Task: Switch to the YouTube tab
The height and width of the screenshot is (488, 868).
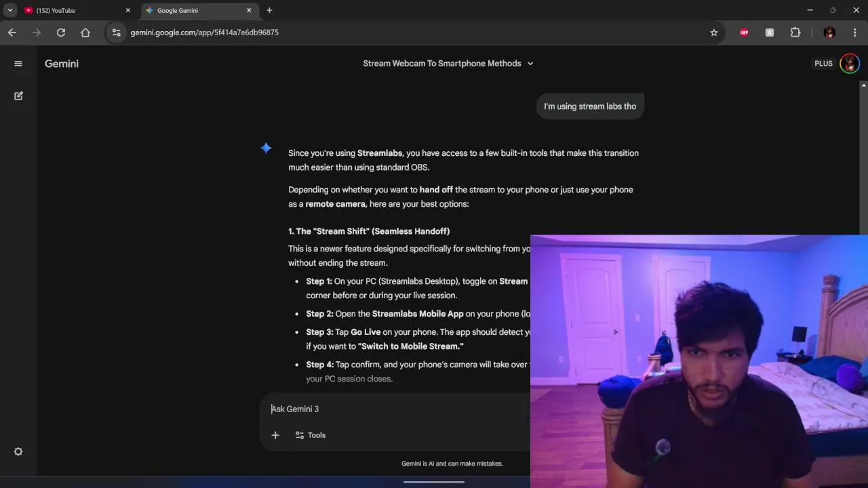Action: 76,10
